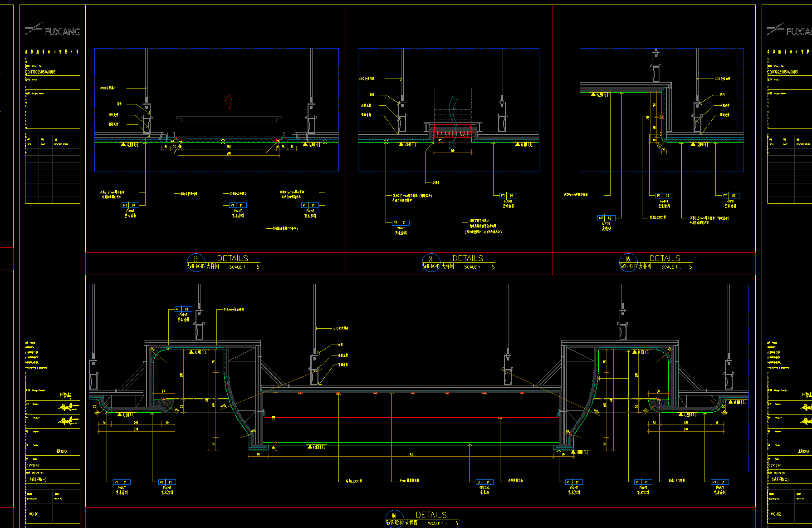Click the detail 03 callout bubble
The image size is (812, 528).
coord(196,262)
